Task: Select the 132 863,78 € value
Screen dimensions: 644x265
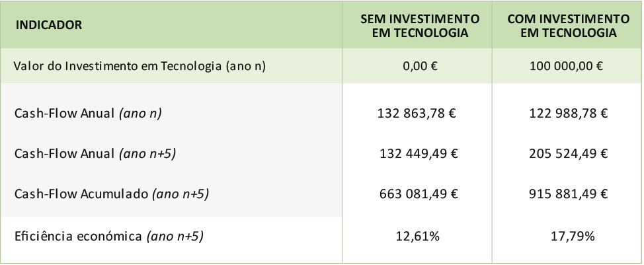Action: [x=417, y=113]
